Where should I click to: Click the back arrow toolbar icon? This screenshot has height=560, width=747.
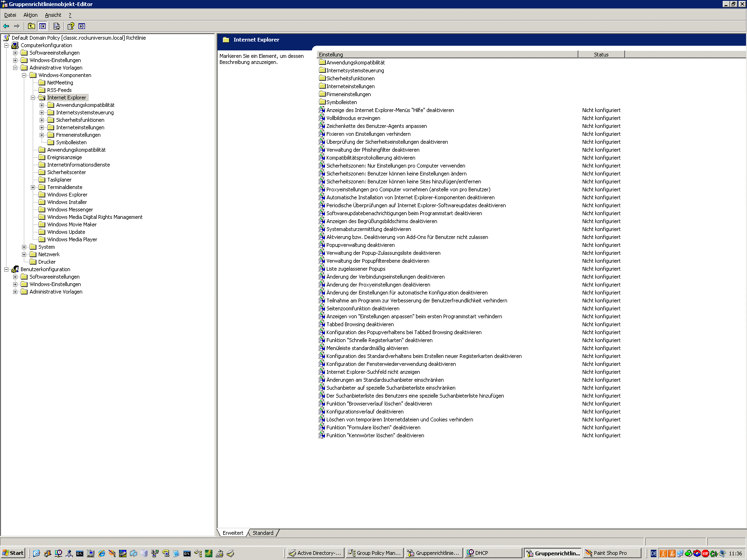(x=6, y=26)
